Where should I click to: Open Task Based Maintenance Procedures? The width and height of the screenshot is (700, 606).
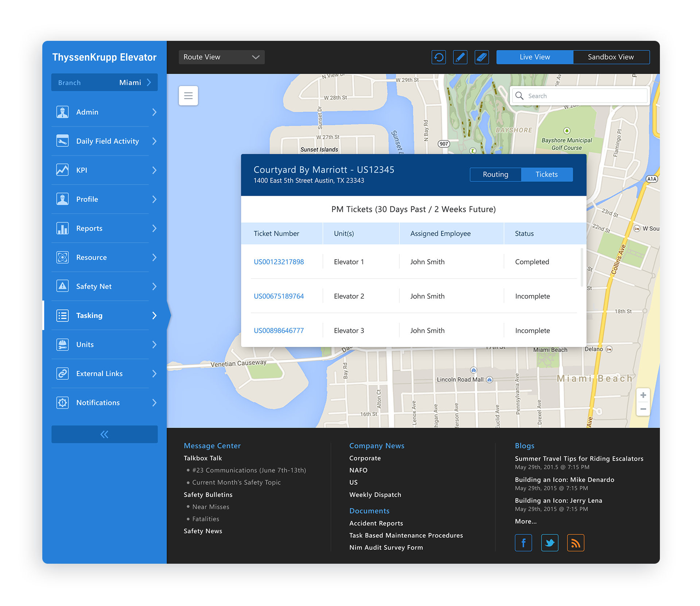click(406, 535)
